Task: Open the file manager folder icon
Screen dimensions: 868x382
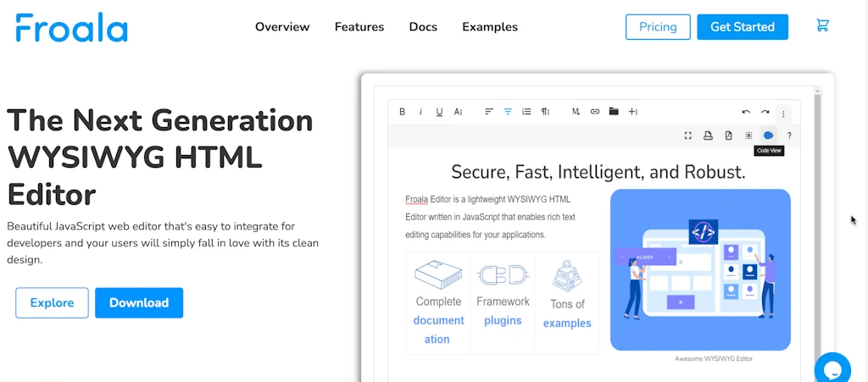Action: pos(614,112)
